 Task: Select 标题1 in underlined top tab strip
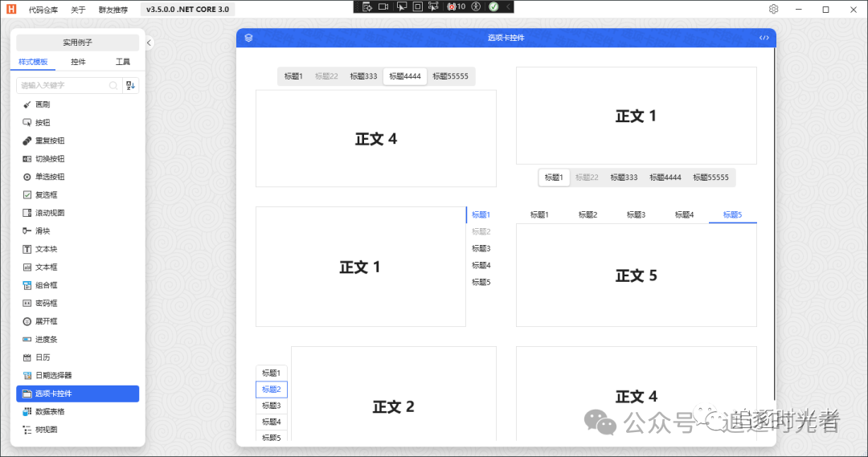click(540, 214)
